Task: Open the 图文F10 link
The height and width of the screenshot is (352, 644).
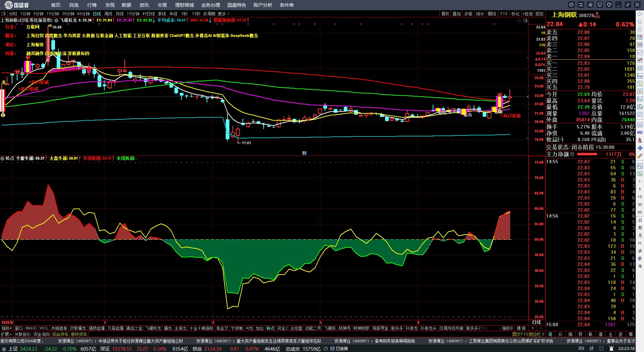Action: tap(520, 334)
